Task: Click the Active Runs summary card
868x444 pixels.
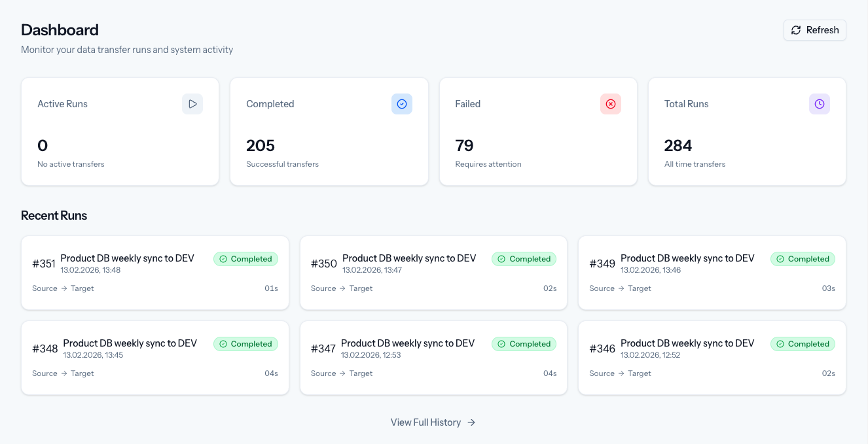Action: [120, 131]
